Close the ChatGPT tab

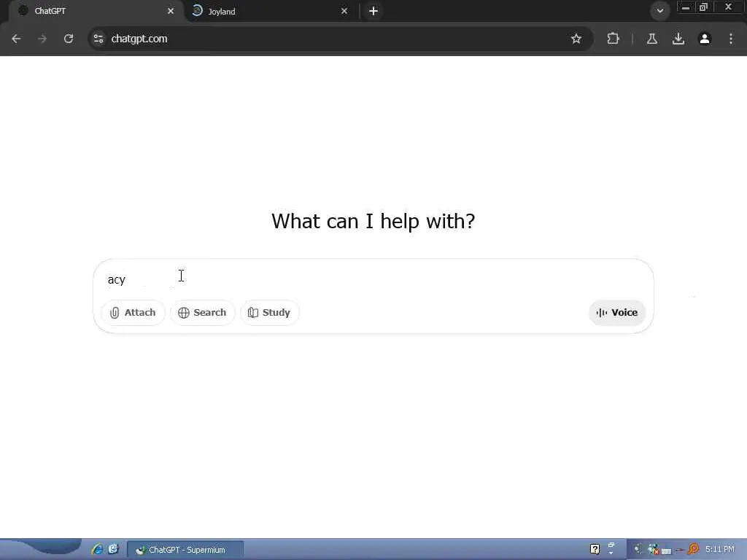pos(171,11)
